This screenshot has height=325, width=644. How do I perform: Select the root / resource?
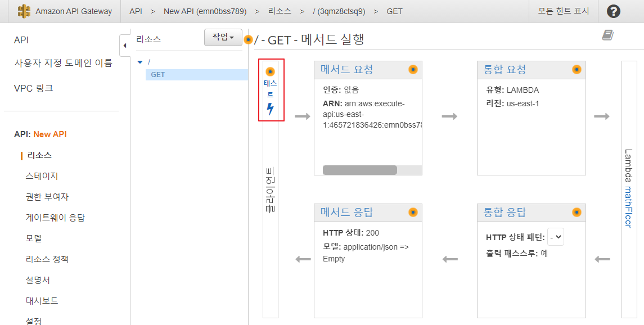[x=148, y=62]
